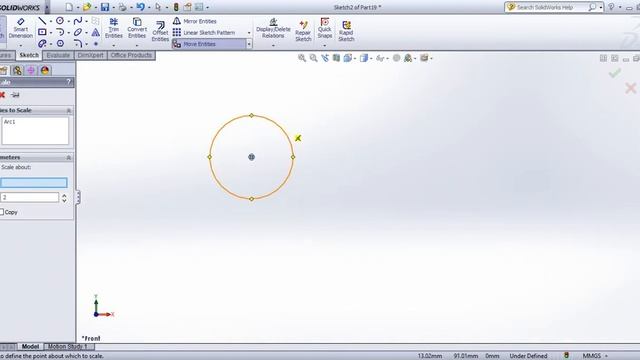The height and width of the screenshot is (360, 640).
Task: Expand the Smart Dimension dropdown arrow
Action: click(x=20, y=45)
